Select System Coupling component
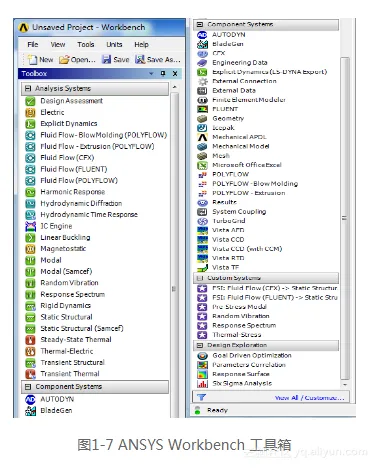 point(239,211)
